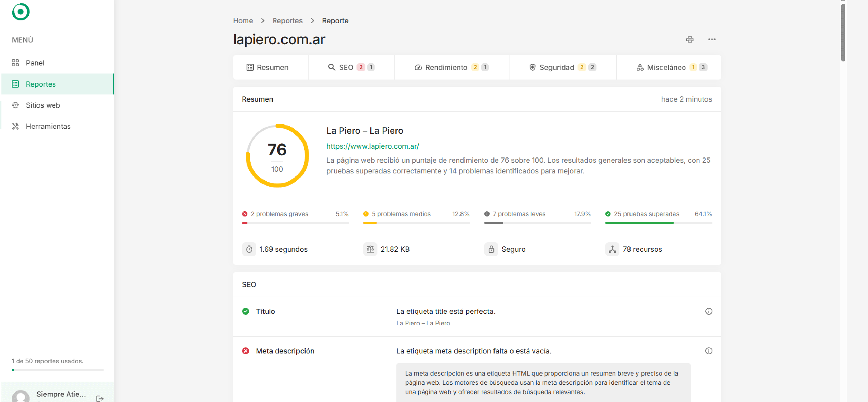Navigate to Reportes breadcrumb link
Viewport: 868px width, 402px height.
[x=287, y=21]
